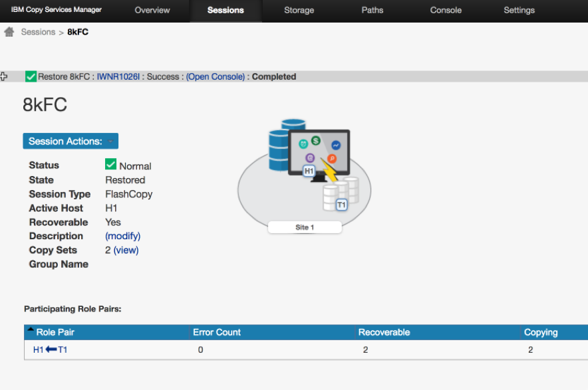Click the 8kFC session heading
Image resolution: width=588 pixels, height=390 pixels.
pos(45,104)
